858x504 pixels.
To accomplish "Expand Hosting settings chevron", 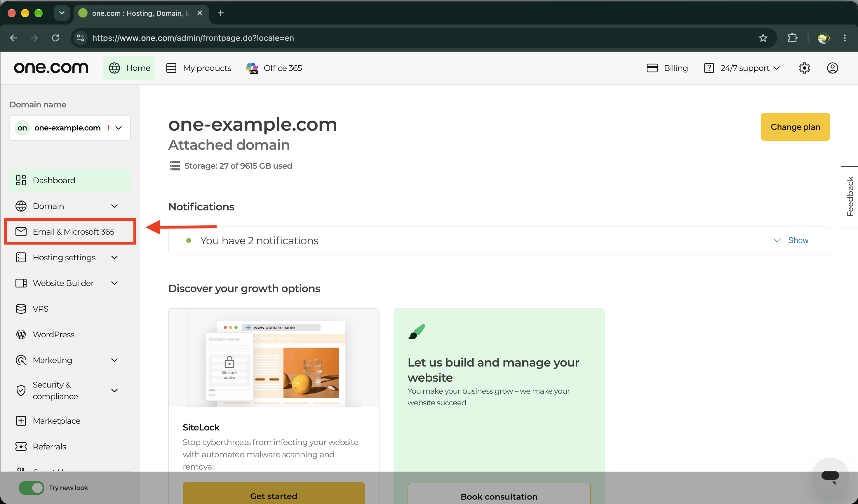I will [x=115, y=258].
